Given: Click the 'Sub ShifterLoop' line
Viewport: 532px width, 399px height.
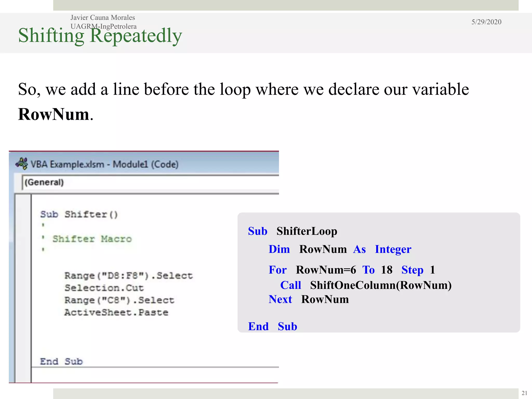Looking at the screenshot, I should click(292, 231).
